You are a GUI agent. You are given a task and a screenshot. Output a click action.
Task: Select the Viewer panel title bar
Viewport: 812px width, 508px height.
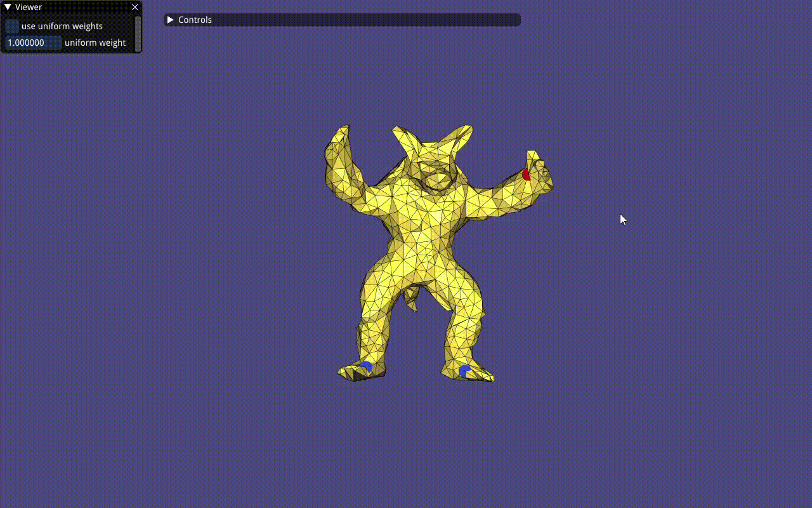coord(70,7)
